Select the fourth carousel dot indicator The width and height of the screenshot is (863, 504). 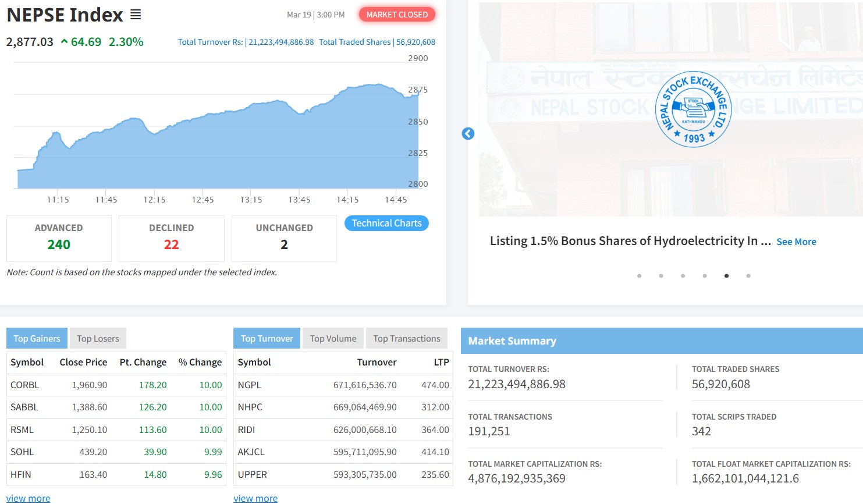pos(705,276)
